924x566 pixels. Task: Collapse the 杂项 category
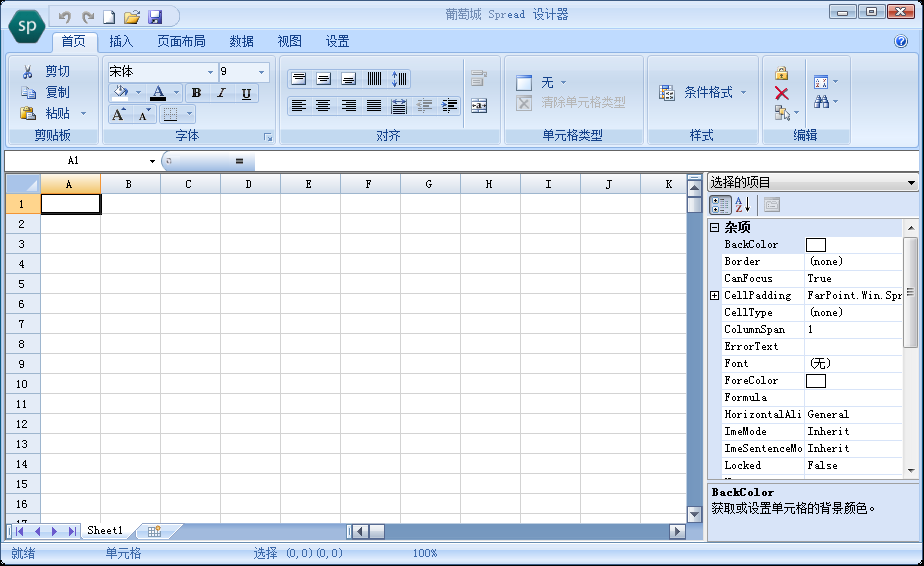point(714,227)
